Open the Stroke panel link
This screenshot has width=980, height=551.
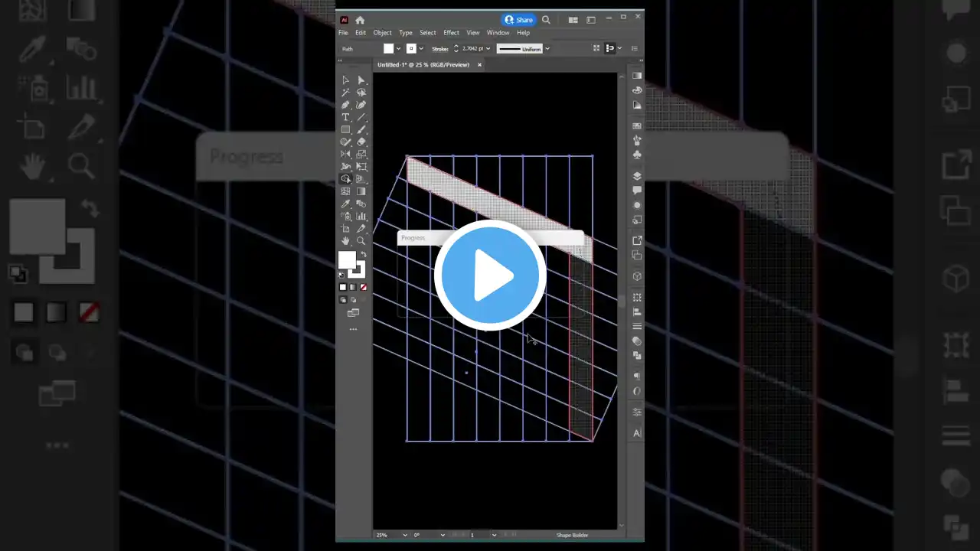[439, 49]
